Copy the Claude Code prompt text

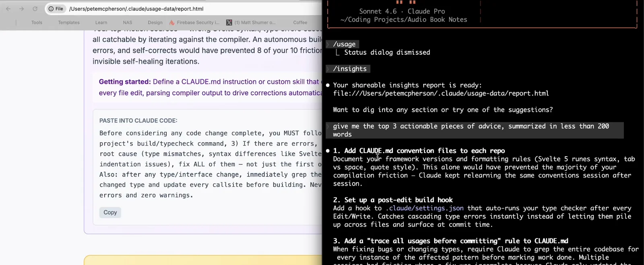click(110, 212)
